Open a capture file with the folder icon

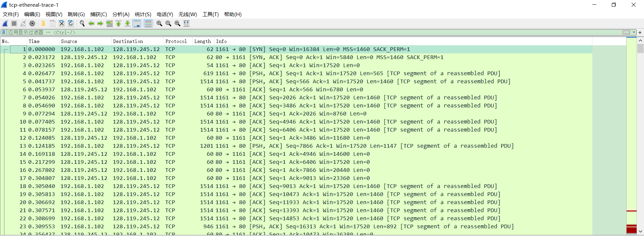tap(43, 23)
